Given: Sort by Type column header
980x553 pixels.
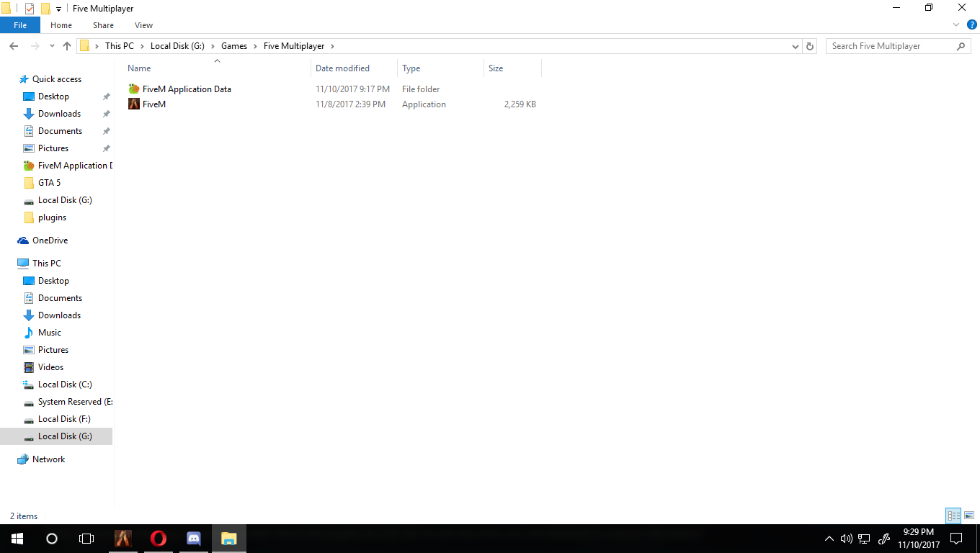Looking at the screenshot, I should click(x=411, y=68).
